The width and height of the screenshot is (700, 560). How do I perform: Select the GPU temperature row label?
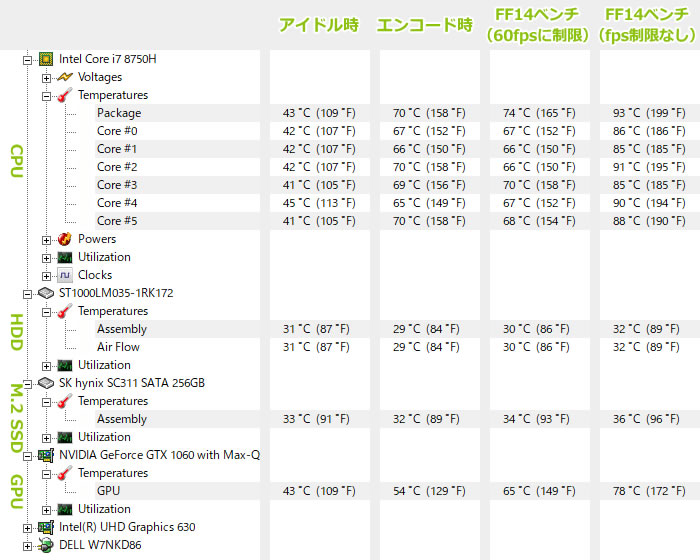108,491
